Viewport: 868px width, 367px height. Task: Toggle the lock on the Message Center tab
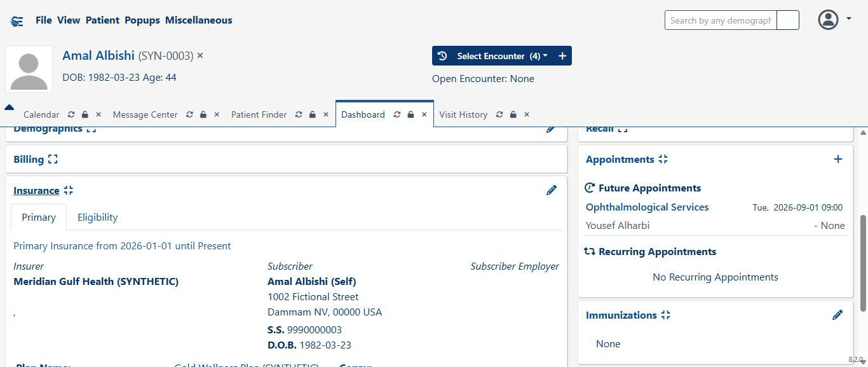pyautogui.click(x=203, y=114)
